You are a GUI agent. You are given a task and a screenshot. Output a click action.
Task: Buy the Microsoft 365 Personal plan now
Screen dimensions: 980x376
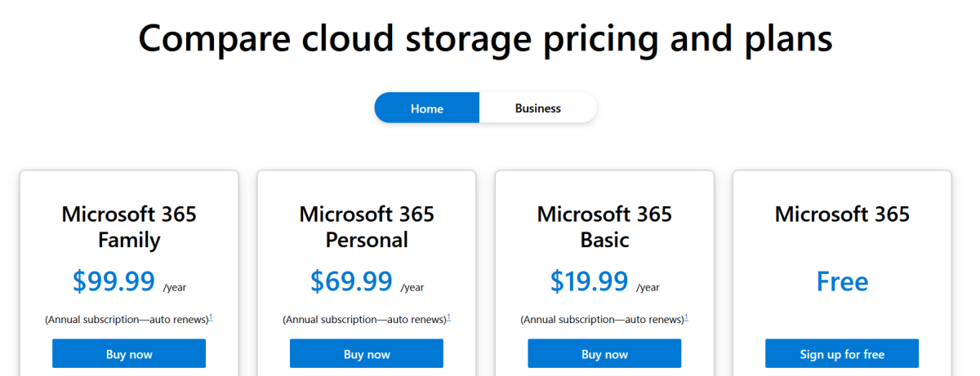tap(367, 354)
